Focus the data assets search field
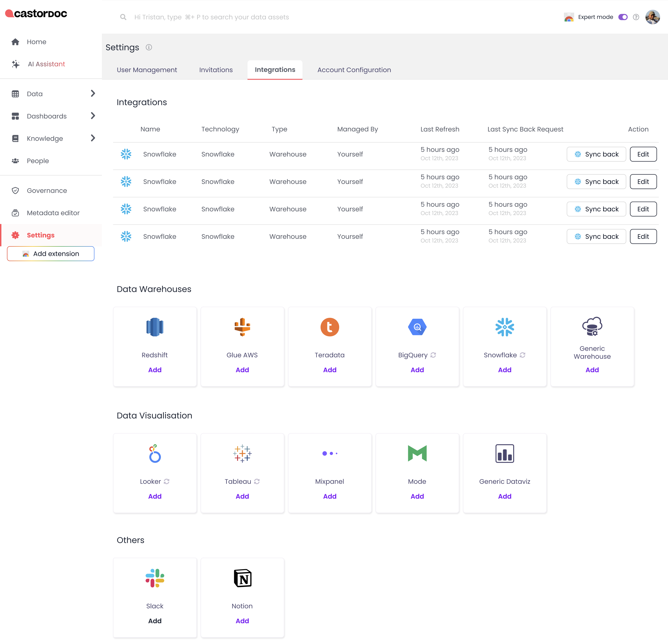This screenshot has height=644, width=668. pyautogui.click(x=211, y=17)
